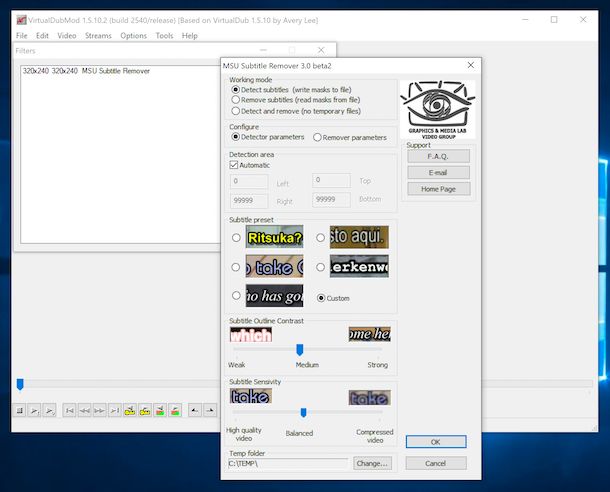
Task: Set selection end mark-out icon
Action: click(x=210, y=410)
